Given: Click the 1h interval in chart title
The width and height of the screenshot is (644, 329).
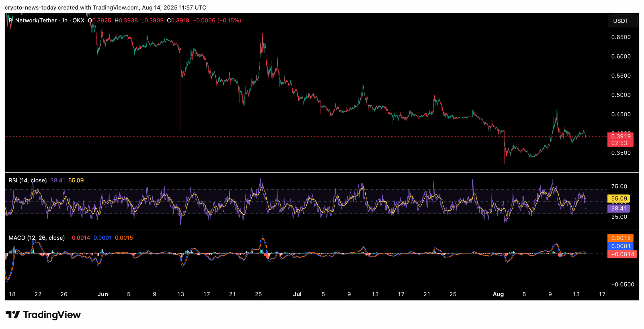Looking at the screenshot, I should point(65,20).
